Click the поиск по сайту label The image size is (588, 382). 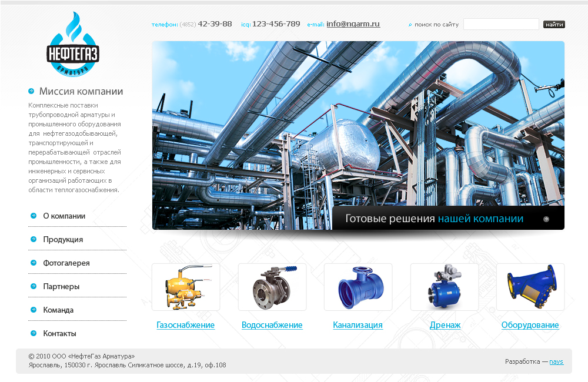point(436,25)
